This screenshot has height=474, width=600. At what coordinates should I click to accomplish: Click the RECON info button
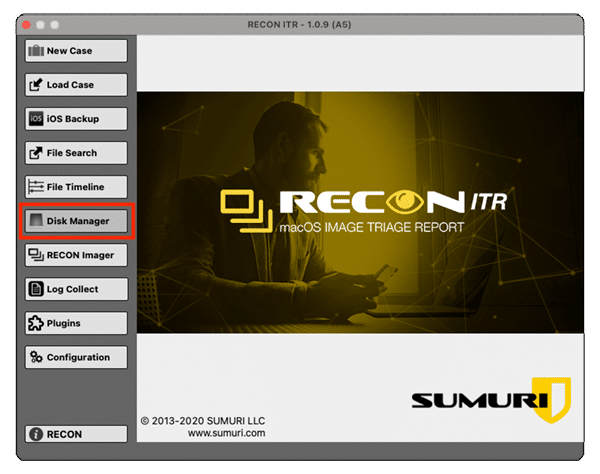76,434
